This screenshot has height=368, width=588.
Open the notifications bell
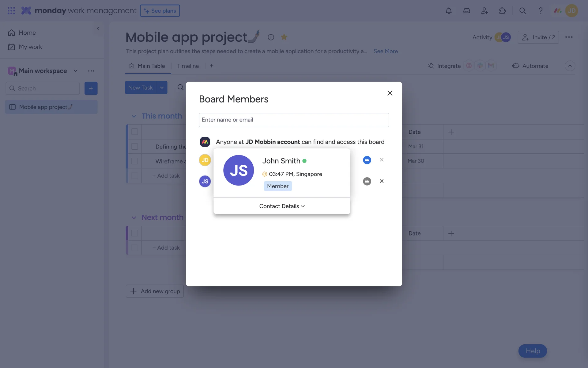(x=449, y=11)
